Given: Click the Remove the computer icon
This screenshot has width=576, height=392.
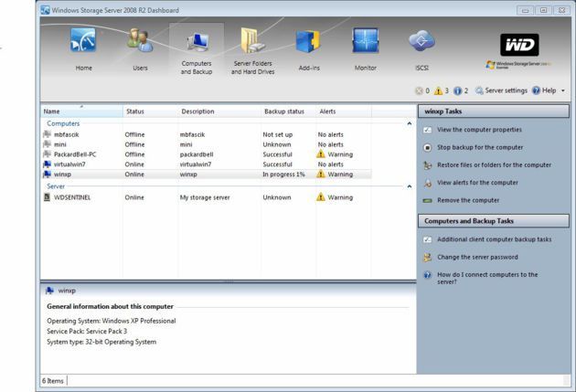Looking at the screenshot, I should tap(427, 200).
